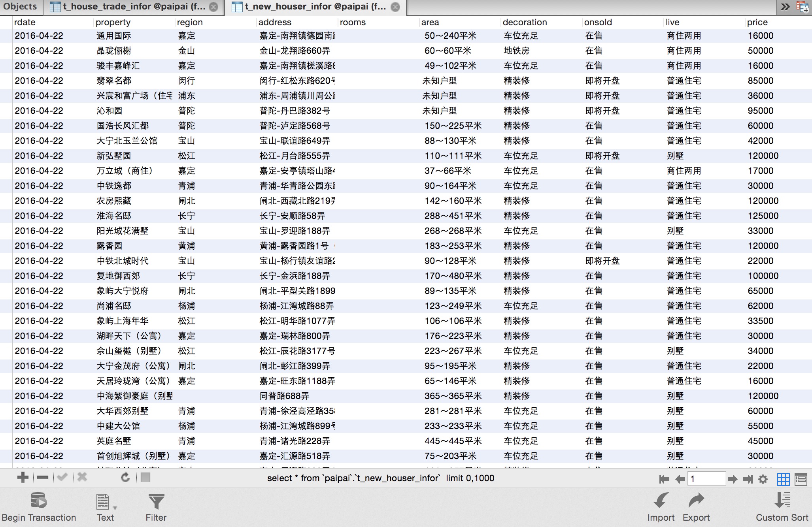Image resolution: width=812 pixels, height=527 pixels.
Task: Select the property cell 通用国际
Action: [114, 36]
